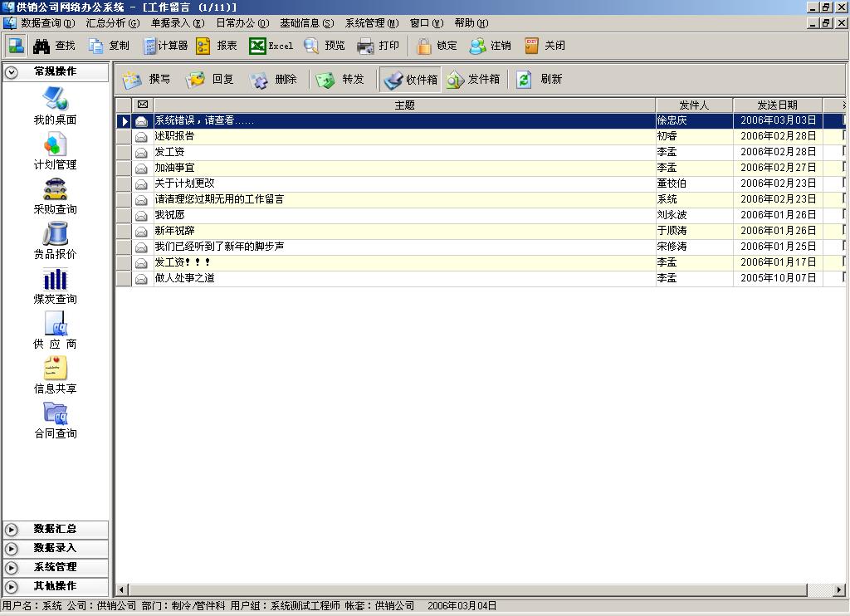The height and width of the screenshot is (616, 850).
Task: Refresh message list (刷新)
Action: pos(538,80)
